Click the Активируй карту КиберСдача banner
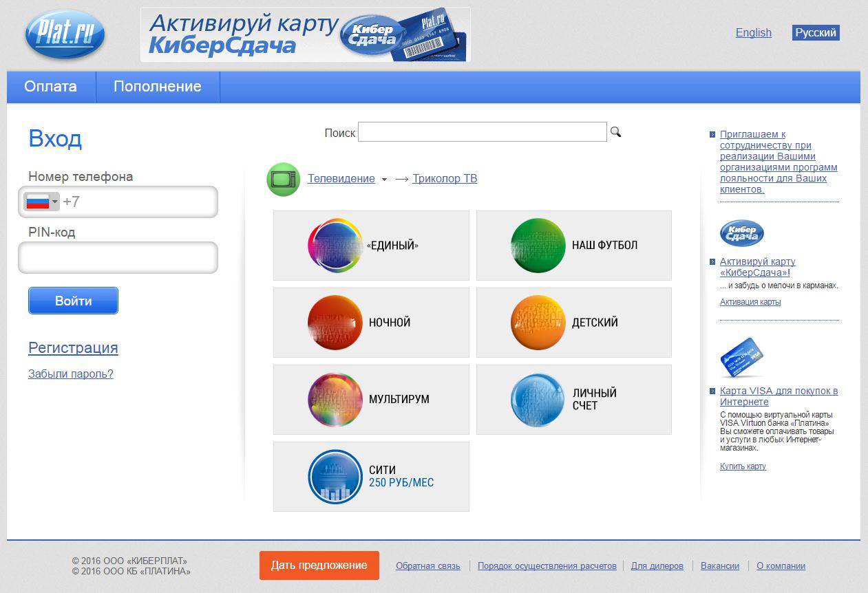The height and width of the screenshot is (593, 868). tap(306, 34)
